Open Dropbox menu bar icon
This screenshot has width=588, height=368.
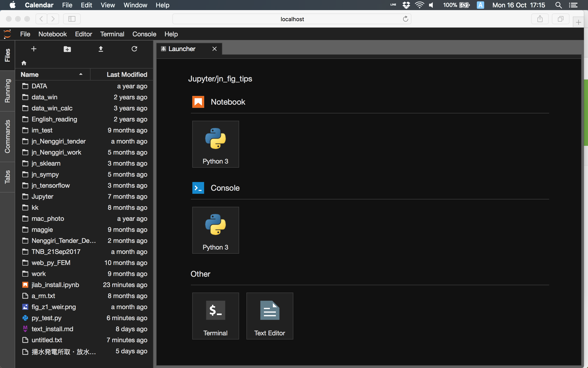[x=406, y=5]
